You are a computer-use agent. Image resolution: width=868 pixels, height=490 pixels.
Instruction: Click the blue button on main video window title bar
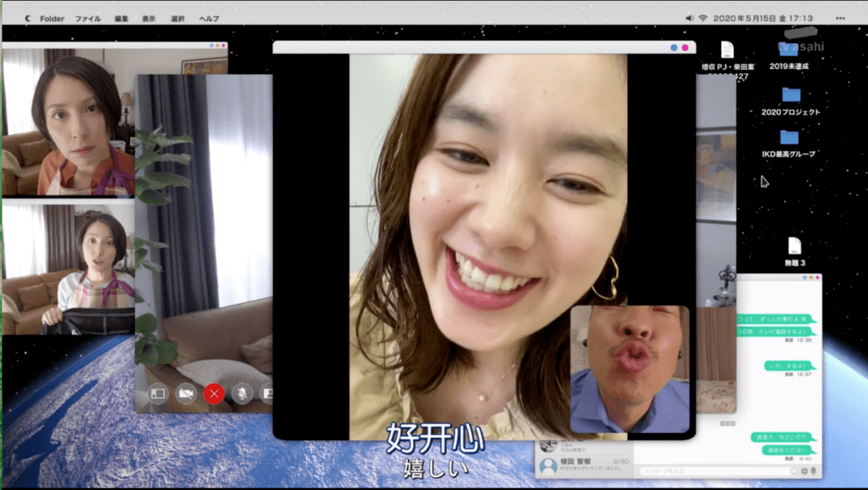pos(674,48)
